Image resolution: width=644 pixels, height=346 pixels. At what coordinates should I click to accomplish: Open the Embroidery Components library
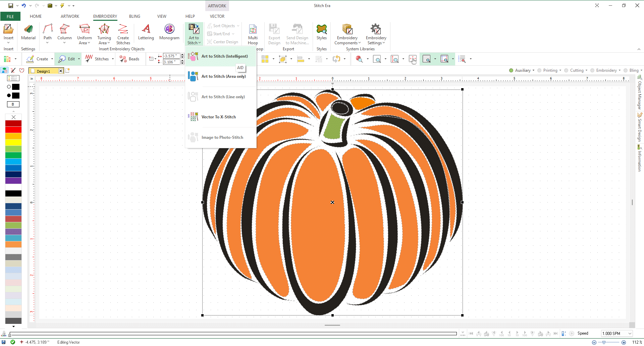pos(347,34)
